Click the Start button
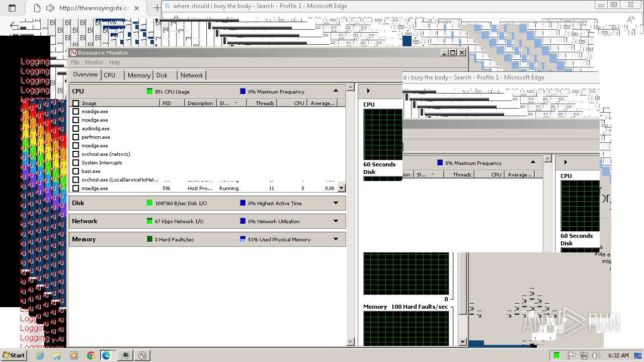644x362 pixels. click(x=14, y=355)
